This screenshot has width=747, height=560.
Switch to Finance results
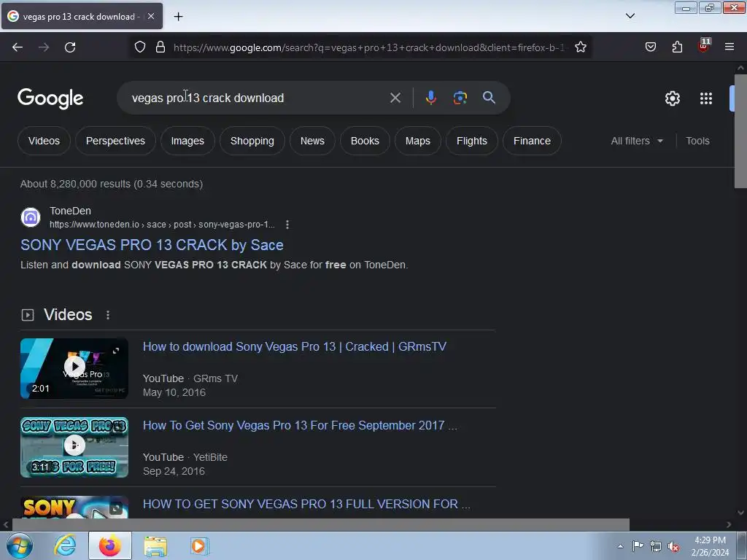[532, 141]
